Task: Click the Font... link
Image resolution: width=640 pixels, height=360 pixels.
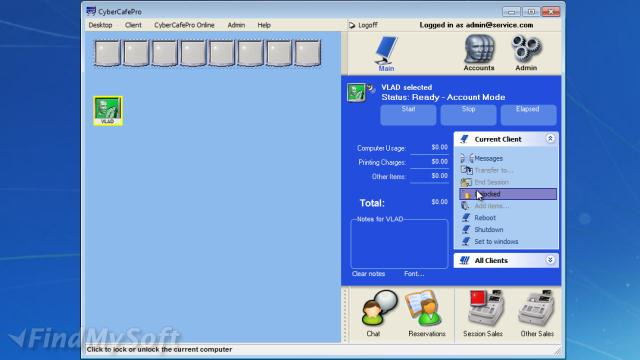Action: [x=414, y=274]
